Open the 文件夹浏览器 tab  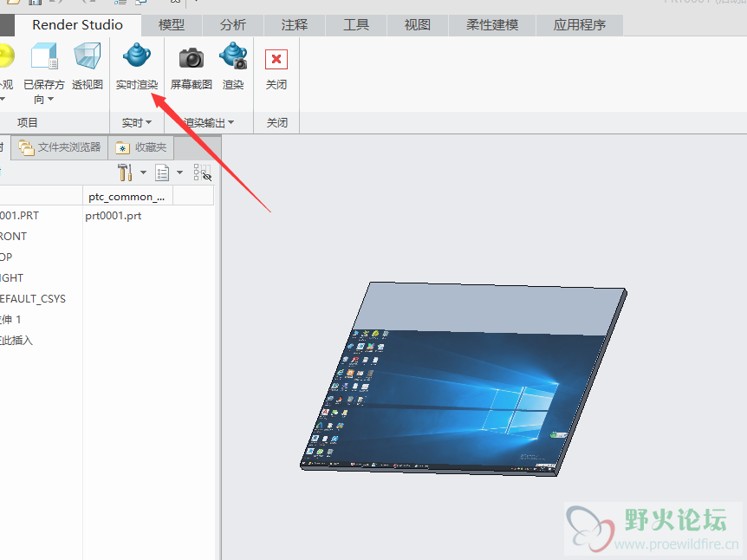tap(59, 147)
